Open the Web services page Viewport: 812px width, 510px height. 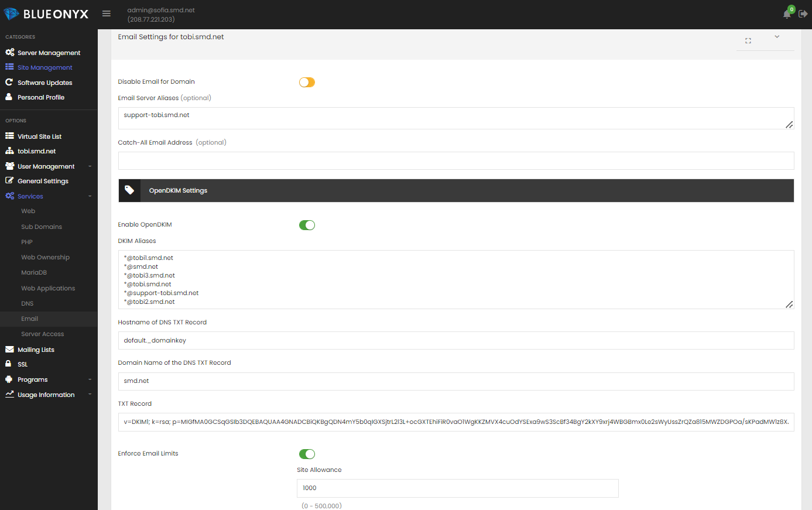28,211
